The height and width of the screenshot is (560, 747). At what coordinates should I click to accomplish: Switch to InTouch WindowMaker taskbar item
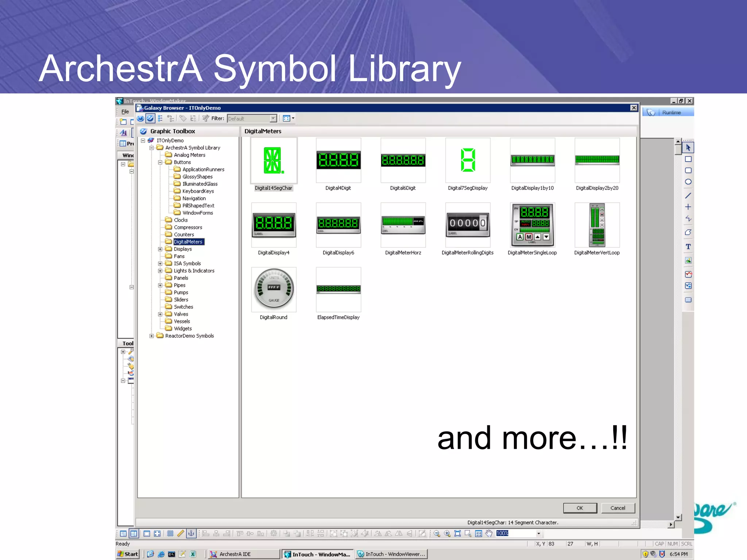pyautogui.click(x=317, y=554)
